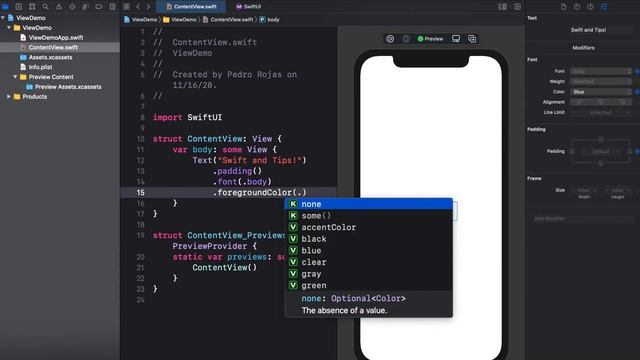The image size is (640, 360).
Task: Choose 'some()' autocomplete suggestion
Action: (x=369, y=216)
